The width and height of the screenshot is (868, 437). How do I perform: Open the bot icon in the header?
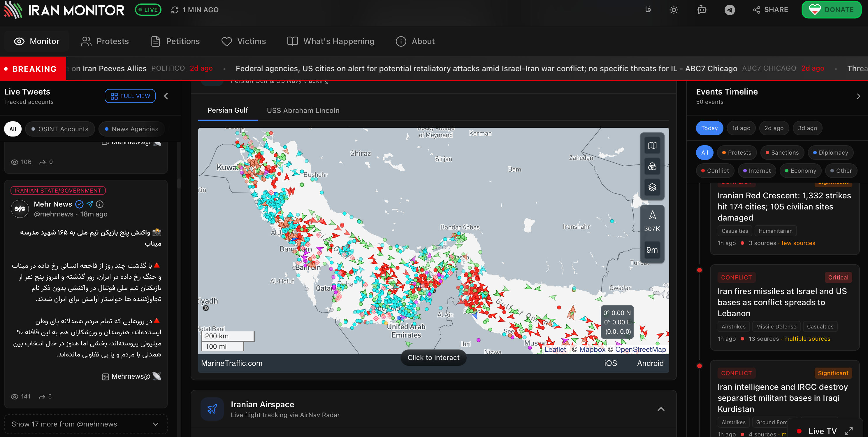(x=702, y=10)
